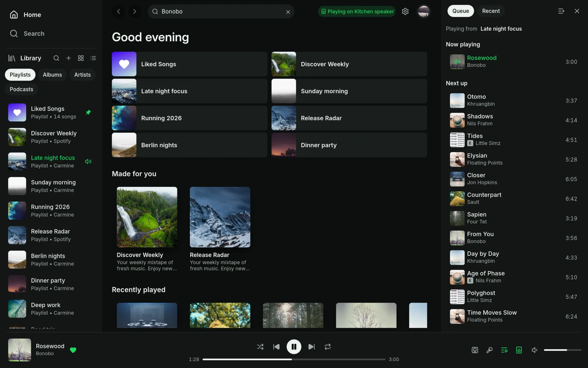Clear the Bonobo search text
This screenshot has height=368, width=588.
click(x=288, y=12)
